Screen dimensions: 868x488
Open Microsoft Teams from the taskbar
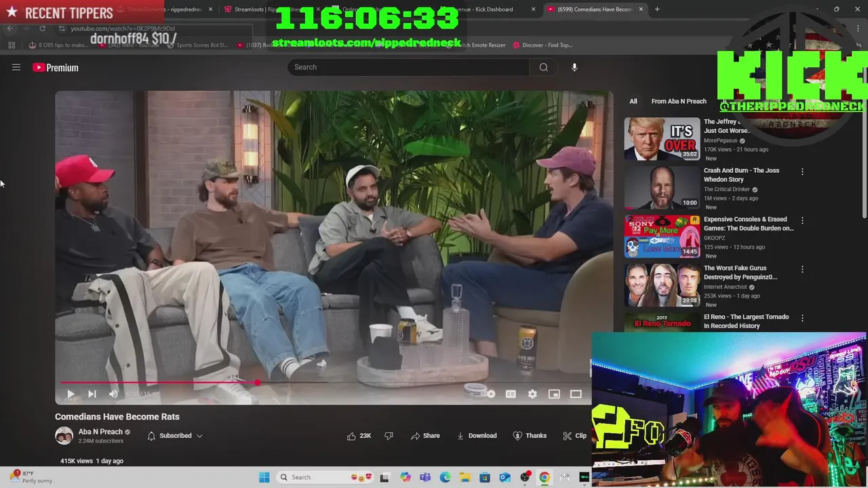(425, 477)
